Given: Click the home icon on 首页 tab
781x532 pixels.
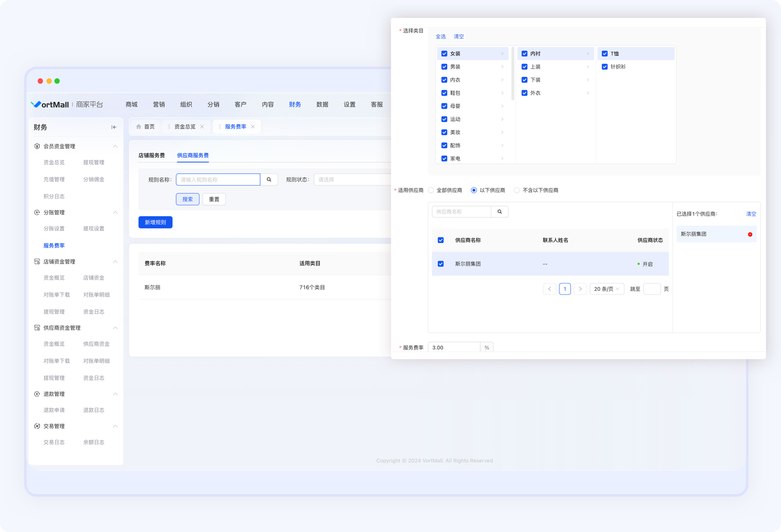Looking at the screenshot, I should pos(139,127).
